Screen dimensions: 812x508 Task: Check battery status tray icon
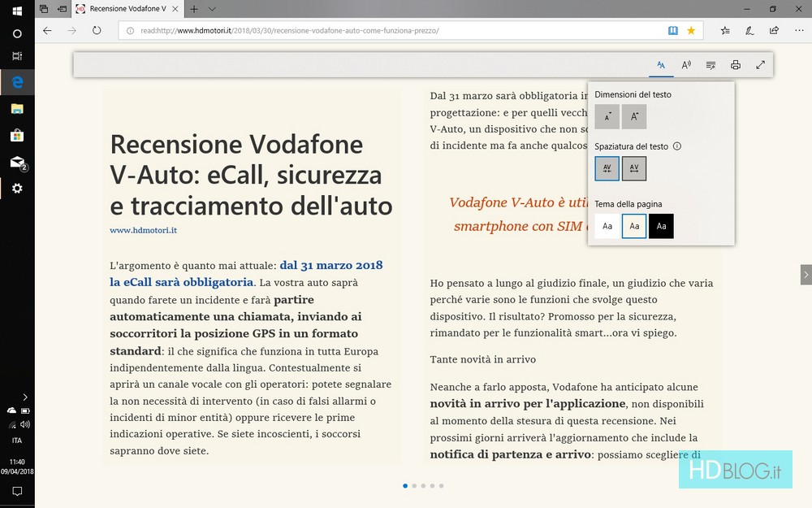[25, 410]
